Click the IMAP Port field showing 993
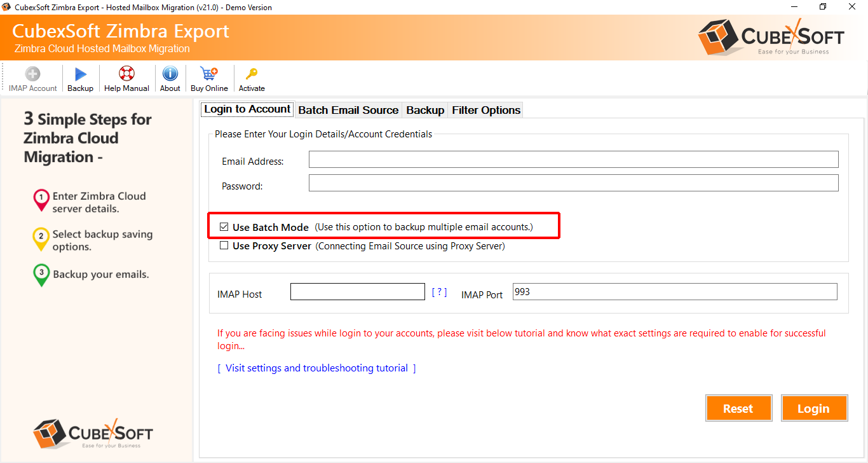The height and width of the screenshot is (463, 868). pyautogui.click(x=675, y=292)
